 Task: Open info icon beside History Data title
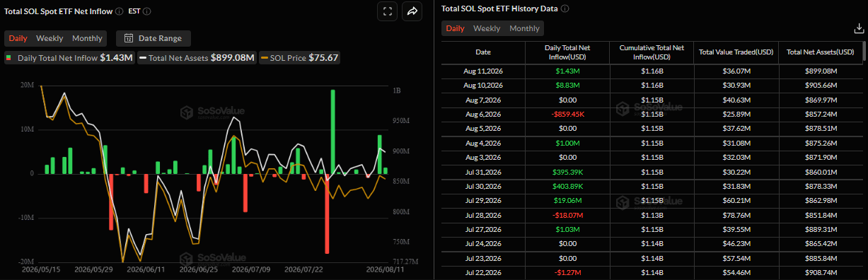click(565, 8)
